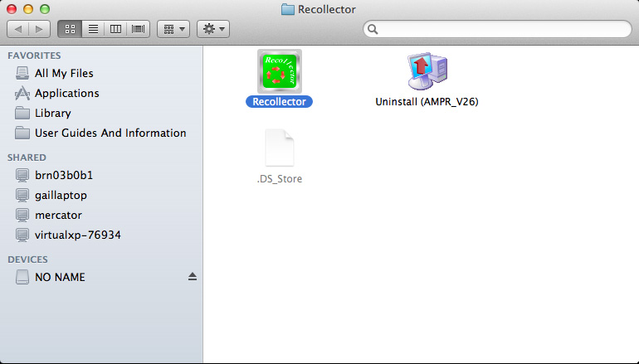Switch to icon view

(x=70, y=29)
